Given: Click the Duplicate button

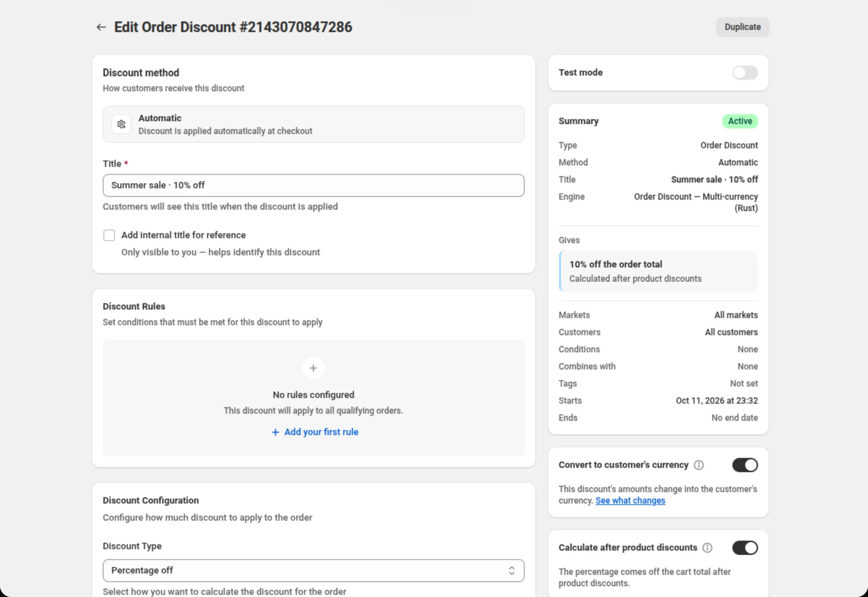Looking at the screenshot, I should pyautogui.click(x=742, y=27).
